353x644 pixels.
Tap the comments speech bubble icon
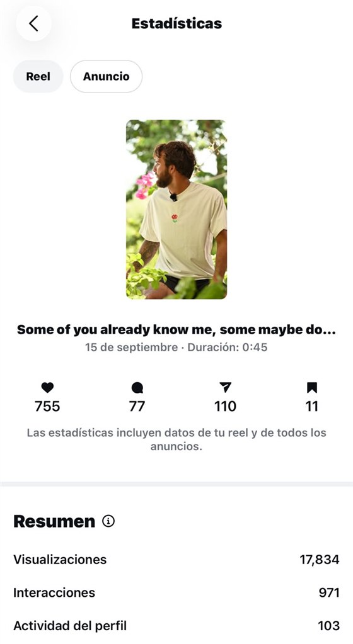pyautogui.click(x=137, y=387)
